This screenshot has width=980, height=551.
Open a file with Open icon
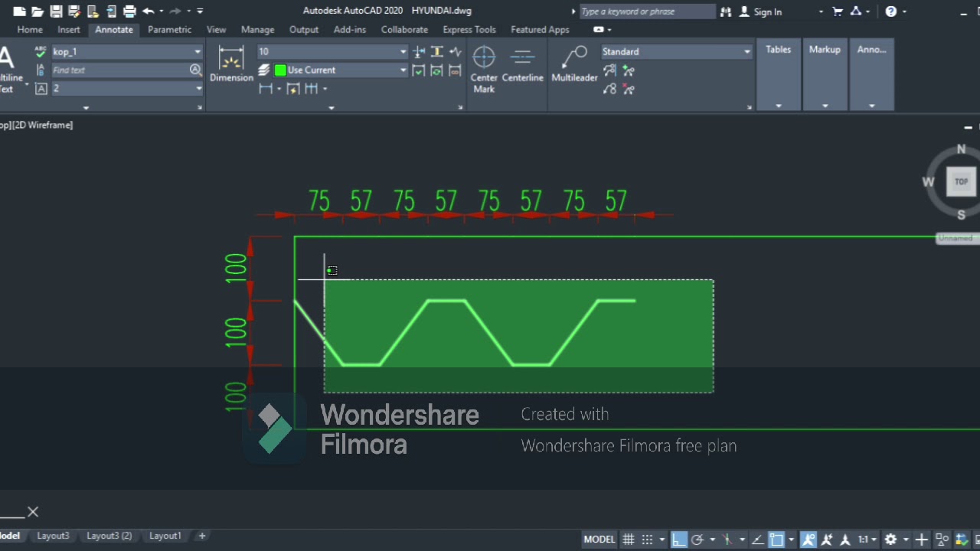click(38, 11)
